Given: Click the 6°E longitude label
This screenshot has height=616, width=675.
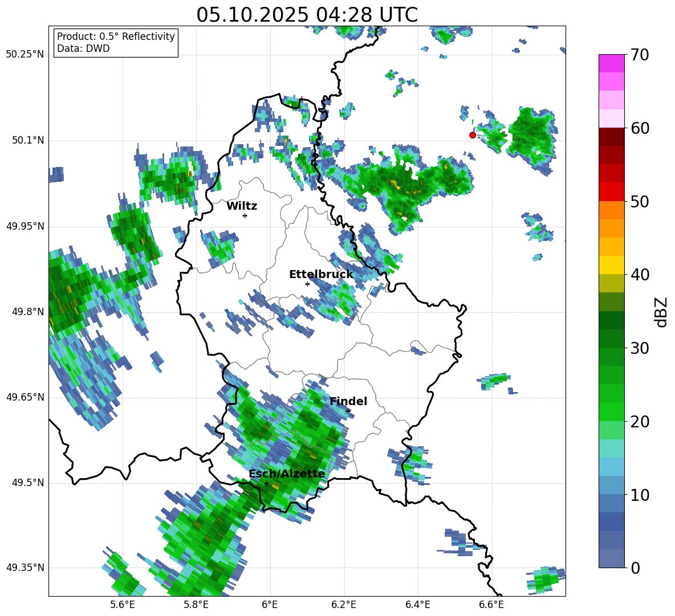Looking at the screenshot, I should [270, 605].
